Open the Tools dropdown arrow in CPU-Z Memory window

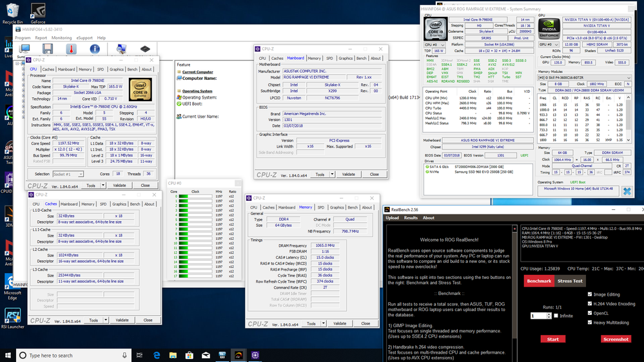323,323
